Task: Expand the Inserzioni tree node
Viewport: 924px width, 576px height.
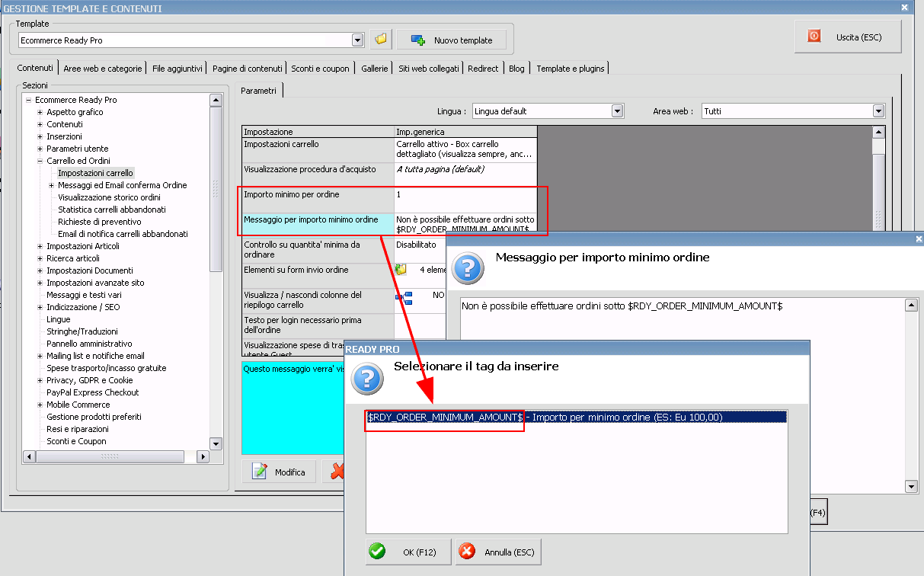Action: click(40, 136)
